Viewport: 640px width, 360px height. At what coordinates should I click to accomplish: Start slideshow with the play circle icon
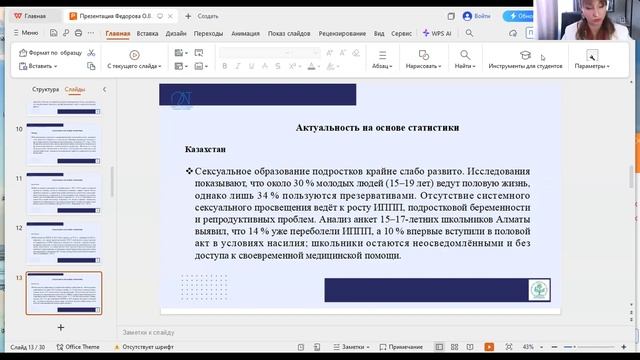[134, 55]
